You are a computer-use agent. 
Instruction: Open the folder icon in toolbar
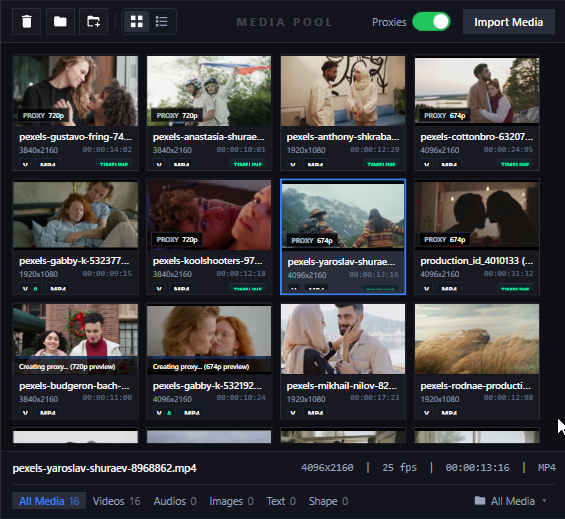click(x=60, y=22)
